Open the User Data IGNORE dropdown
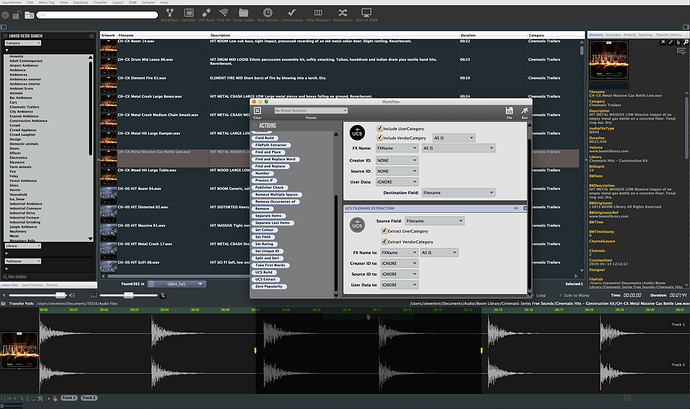Screen dimensions: 690x409 pos(396,181)
